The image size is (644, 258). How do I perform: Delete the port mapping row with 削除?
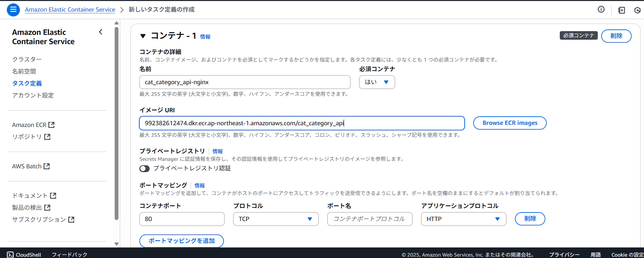point(530,219)
